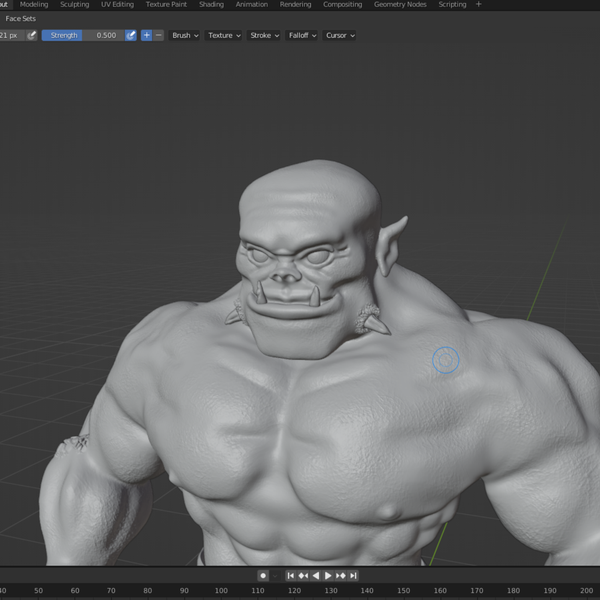Adjust the Strength slider
The image size is (600, 600).
(83, 35)
